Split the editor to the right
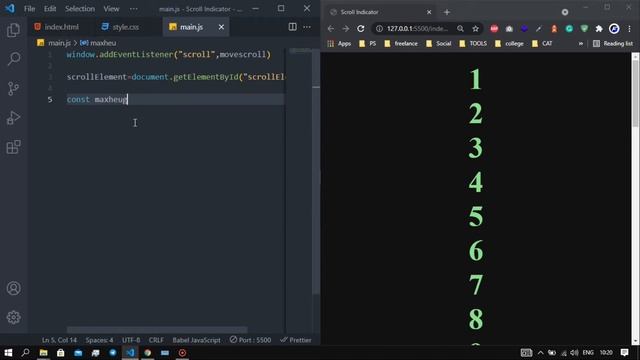The image size is (640, 360). (x=292, y=27)
